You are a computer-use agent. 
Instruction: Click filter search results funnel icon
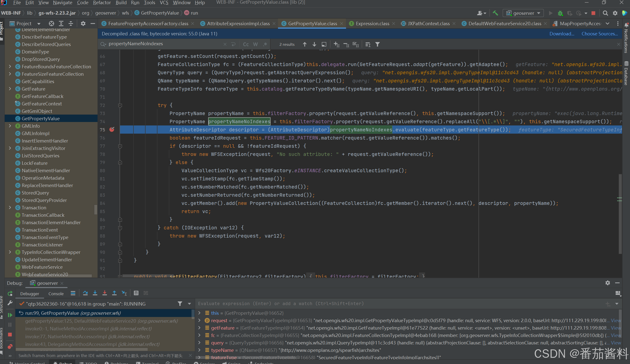click(378, 44)
